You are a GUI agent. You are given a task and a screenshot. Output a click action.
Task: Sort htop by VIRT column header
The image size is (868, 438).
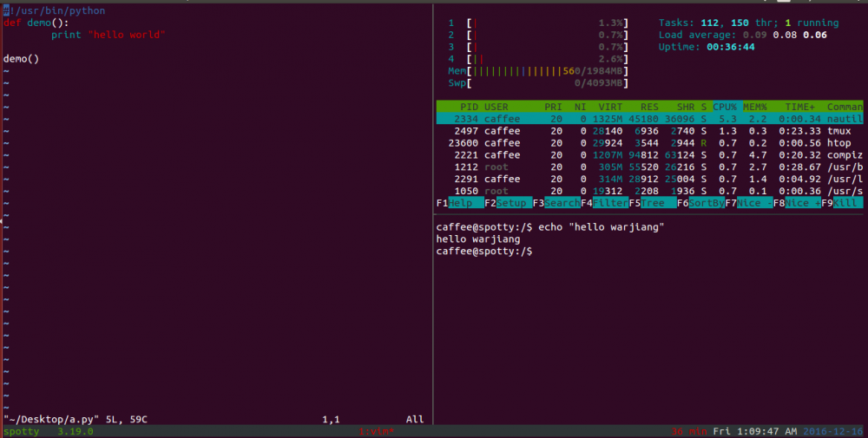pyautogui.click(x=610, y=107)
